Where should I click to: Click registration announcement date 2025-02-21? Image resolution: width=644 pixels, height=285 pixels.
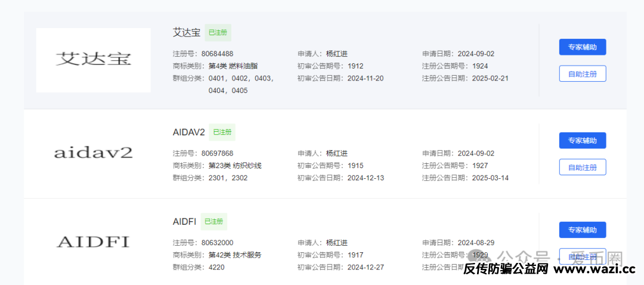point(490,79)
